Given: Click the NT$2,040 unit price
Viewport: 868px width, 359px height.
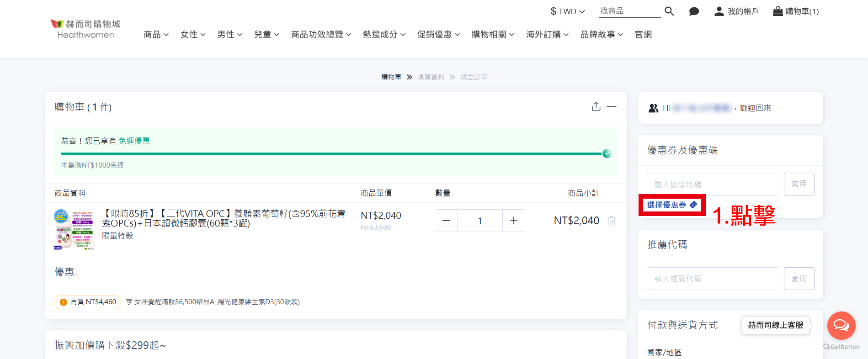Looking at the screenshot, I should tap(381, 215).
